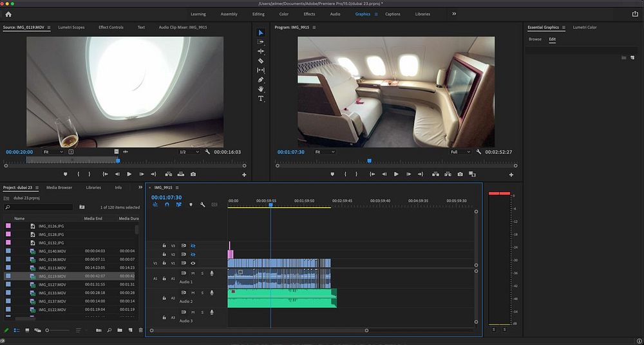
Task: Select the Hand tool
Action: [x=261, y=89]
